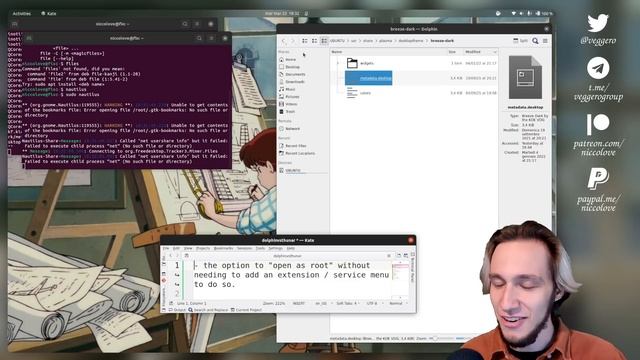This screenshot has height=360, width=640.
Task: Click Split view button in Dolphin
Action: 520,41
